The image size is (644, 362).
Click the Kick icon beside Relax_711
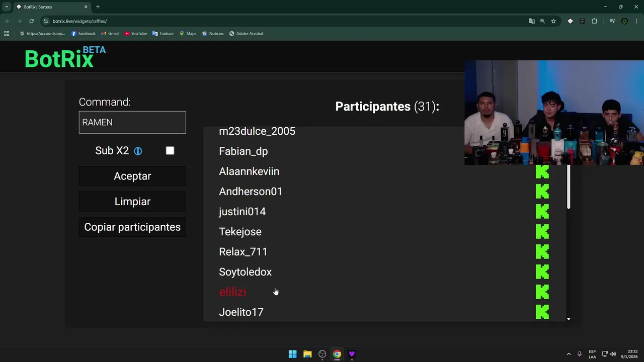point(542,252)
